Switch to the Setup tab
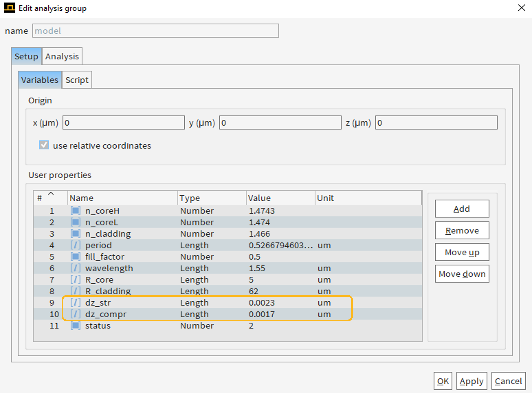Screen dimensions: 532x393 click(x=26, y=56)
